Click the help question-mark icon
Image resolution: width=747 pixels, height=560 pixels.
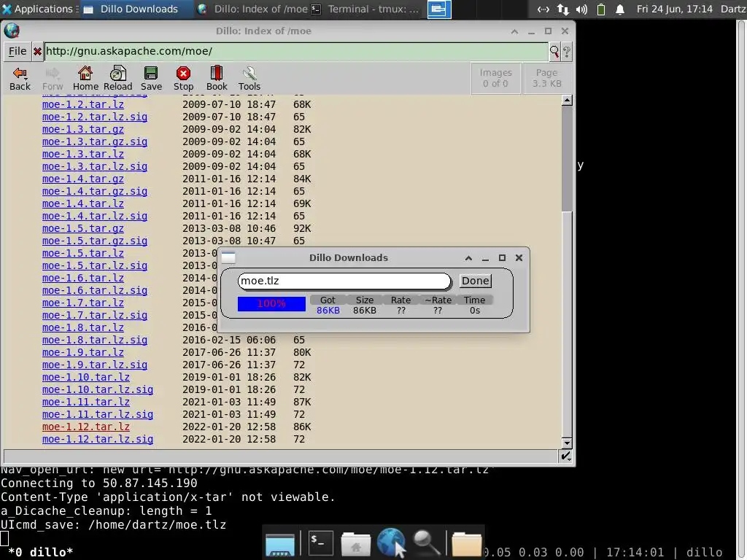(x=566, y=52)
